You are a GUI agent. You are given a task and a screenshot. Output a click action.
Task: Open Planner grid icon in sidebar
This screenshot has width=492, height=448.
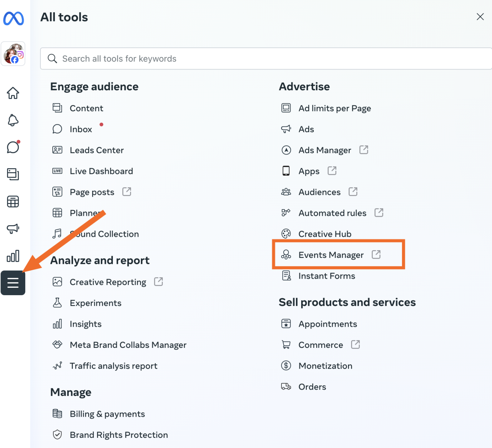(13, 201)
